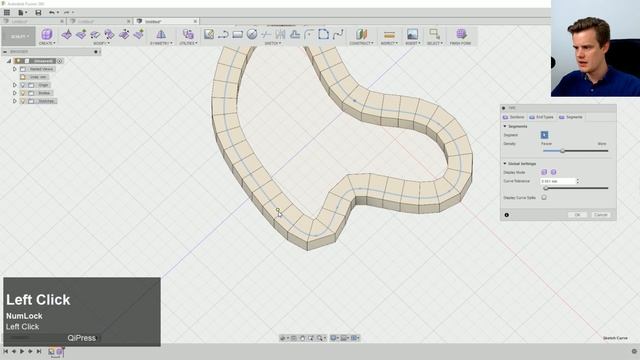Image resolution: width=640 pixels, height=360 pixels.
Task: Click the Curve Tolerance value field
Action: tap(558, 181)
